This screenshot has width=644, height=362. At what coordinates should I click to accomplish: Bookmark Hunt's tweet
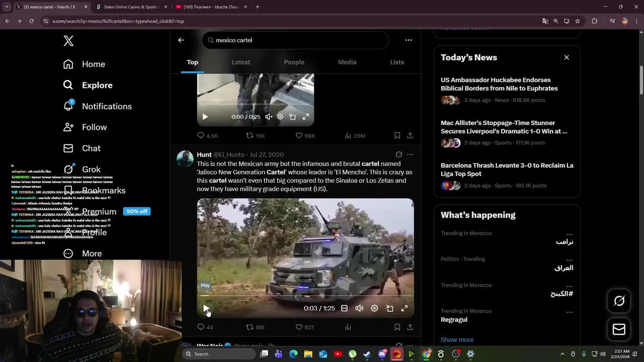pos(397,327)
